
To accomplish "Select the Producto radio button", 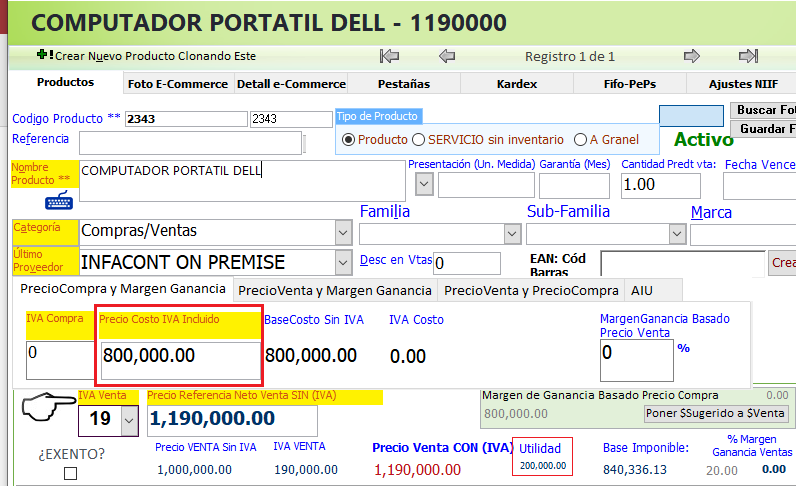I will pos(348,140).
